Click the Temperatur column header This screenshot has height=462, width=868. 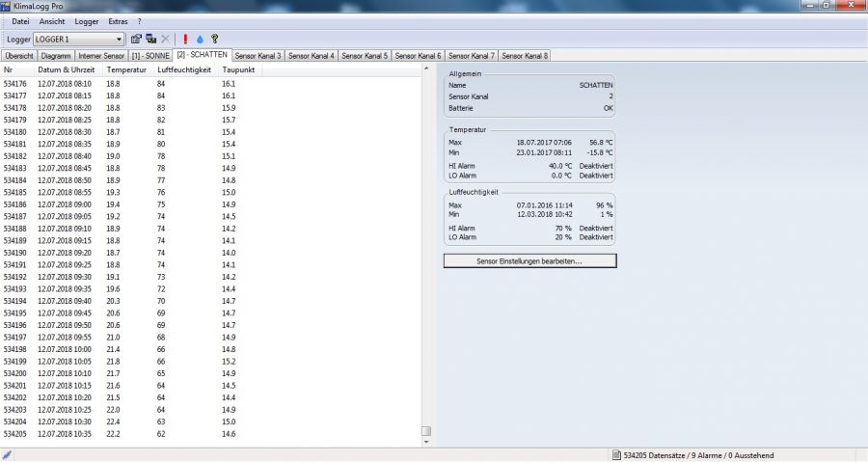tap(126, 69)
